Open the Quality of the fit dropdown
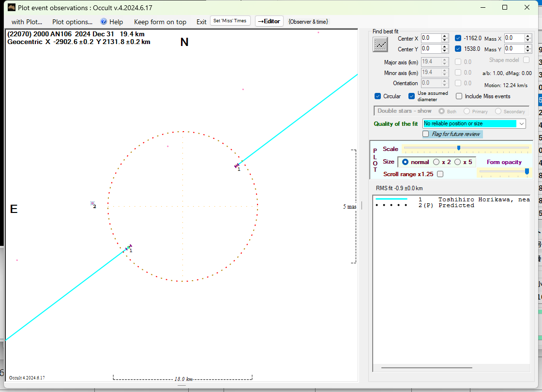This screenshot has width=542, height=392. tap(521, 124)
